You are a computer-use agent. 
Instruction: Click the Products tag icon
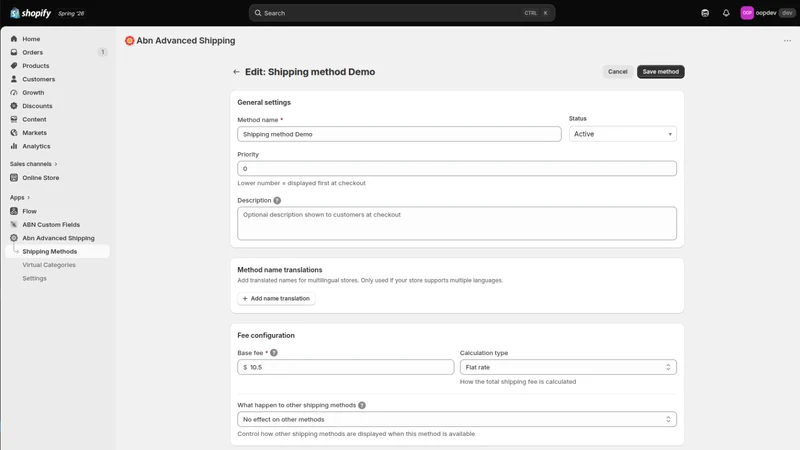(14, 65)
